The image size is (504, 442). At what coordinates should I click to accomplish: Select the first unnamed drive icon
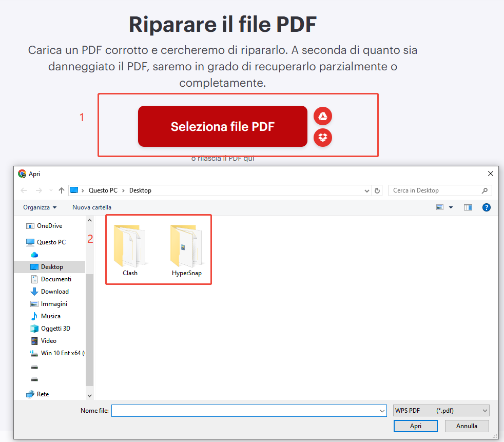[x=34, y=367]
